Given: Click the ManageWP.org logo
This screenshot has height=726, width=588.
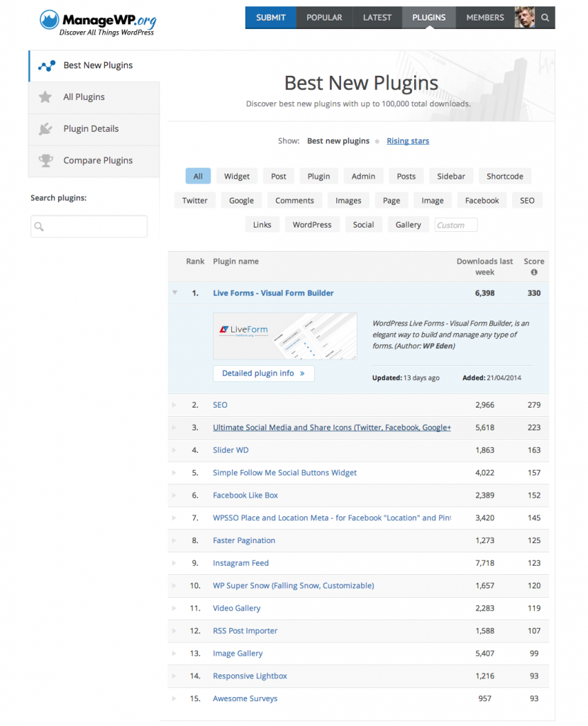Looking at the screenshot, I should 96,22.
